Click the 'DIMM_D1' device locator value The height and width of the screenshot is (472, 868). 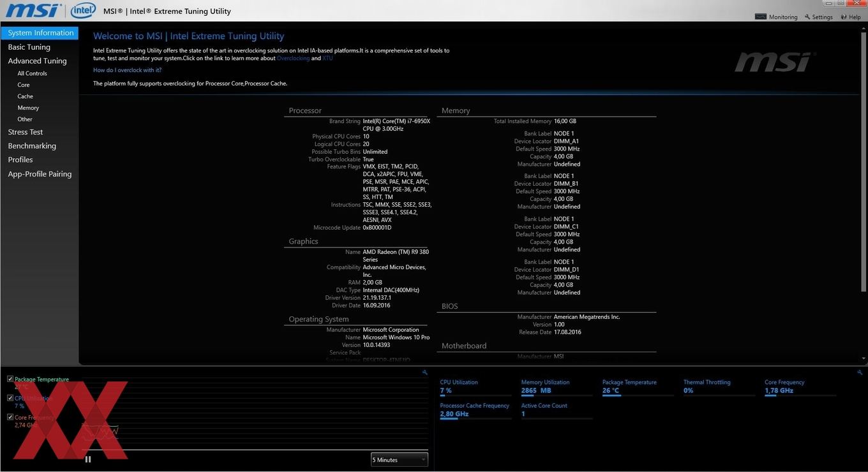click(566, 270)
